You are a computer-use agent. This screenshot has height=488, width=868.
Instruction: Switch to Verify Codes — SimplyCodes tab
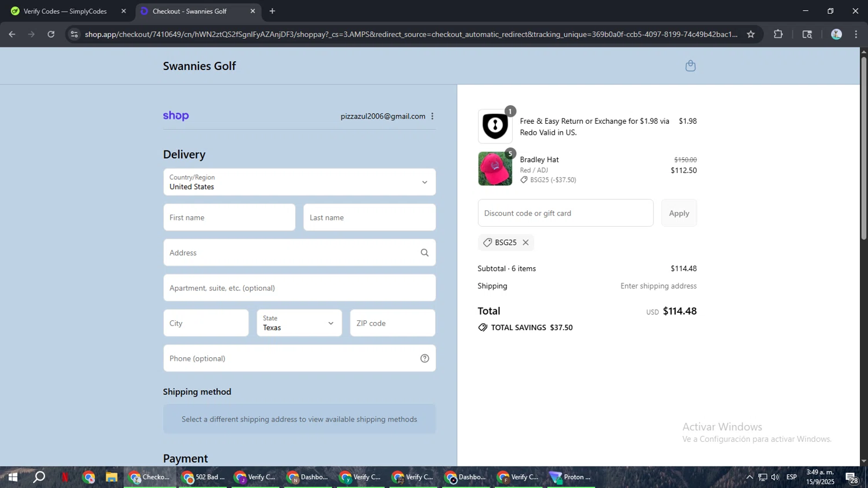(x=65, y=11)
